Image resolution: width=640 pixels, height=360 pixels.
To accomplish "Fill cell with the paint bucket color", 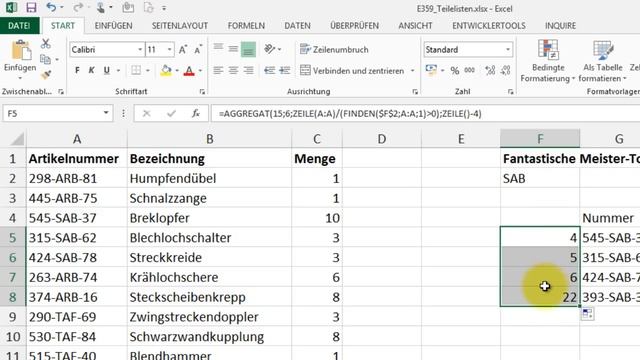I will [166, 71].
